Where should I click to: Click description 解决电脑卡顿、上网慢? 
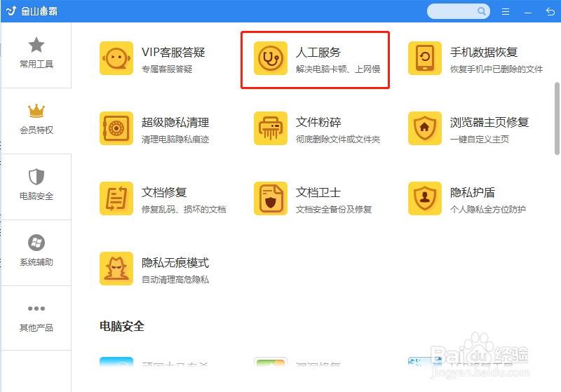tap(338, 69)
